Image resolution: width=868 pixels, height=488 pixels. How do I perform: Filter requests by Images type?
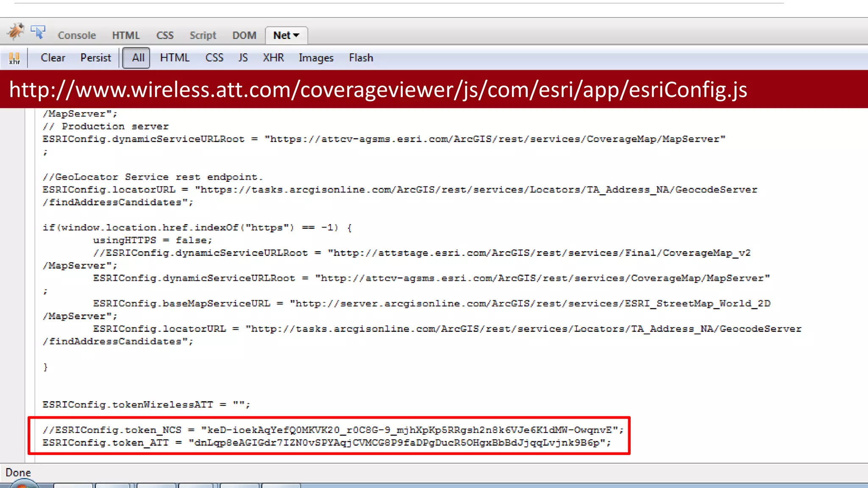tap(316, 58)
